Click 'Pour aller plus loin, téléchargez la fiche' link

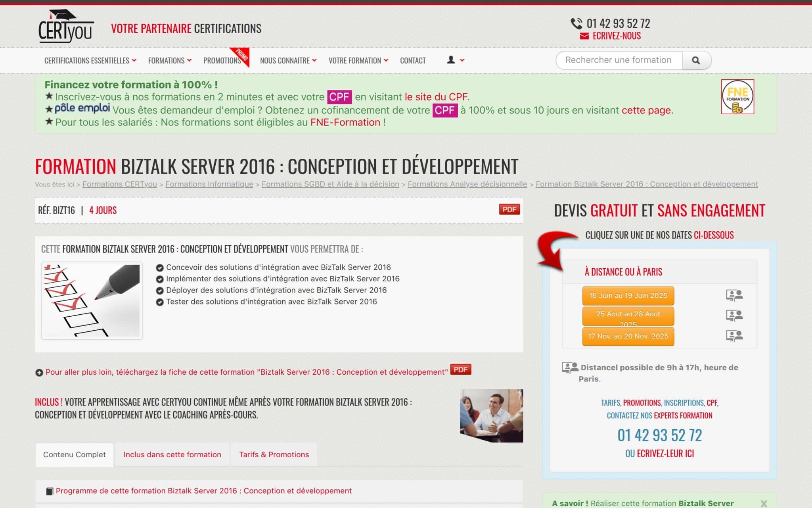point(247,372)
